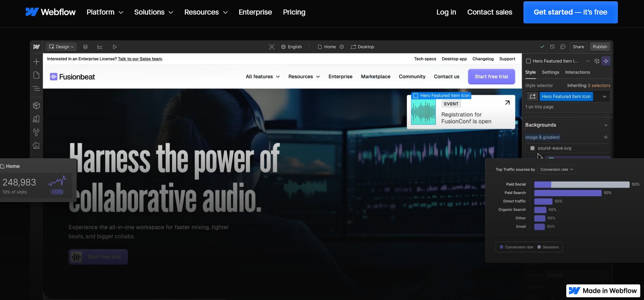Open the Variables panel icon
The image size is (644, 300).
36,119
